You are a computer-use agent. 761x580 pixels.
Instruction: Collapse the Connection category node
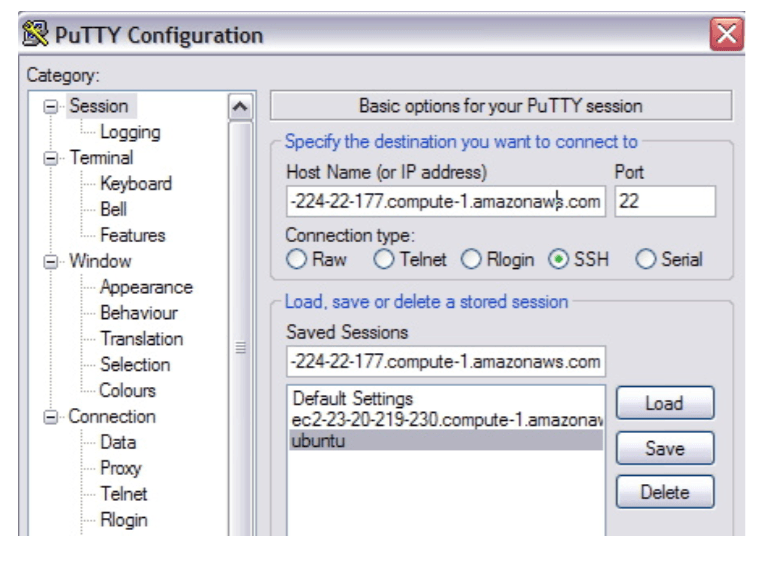(50, 417)
